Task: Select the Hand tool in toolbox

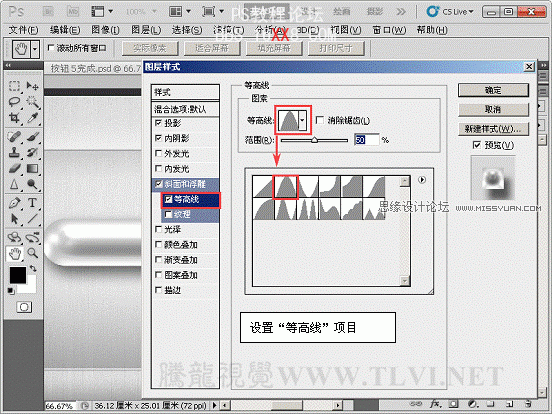Action: click(14, 253)
